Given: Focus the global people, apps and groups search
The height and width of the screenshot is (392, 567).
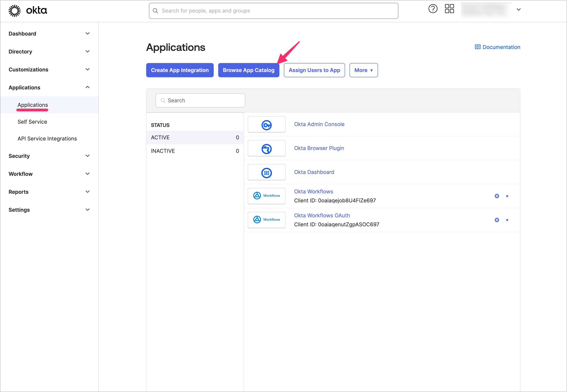Looking at the screenshot, I should coord(273,11).
